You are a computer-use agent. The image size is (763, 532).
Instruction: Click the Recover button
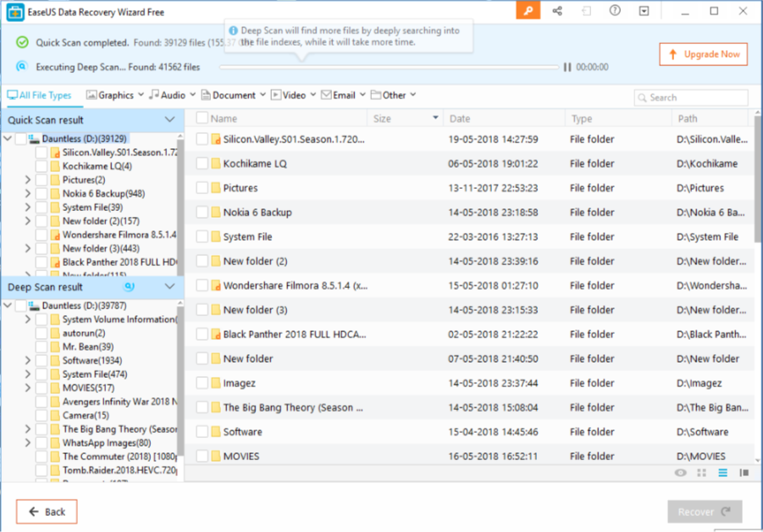point(705,512)
